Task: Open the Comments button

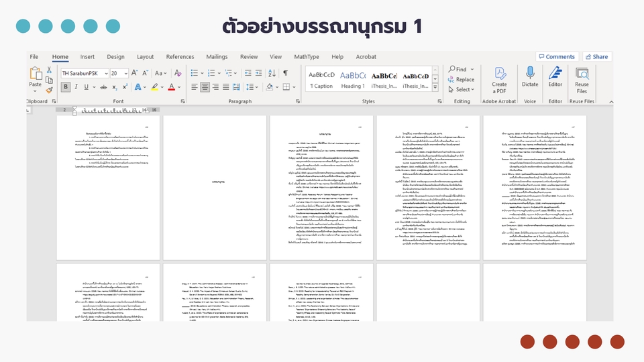Action: pos(556,57)
